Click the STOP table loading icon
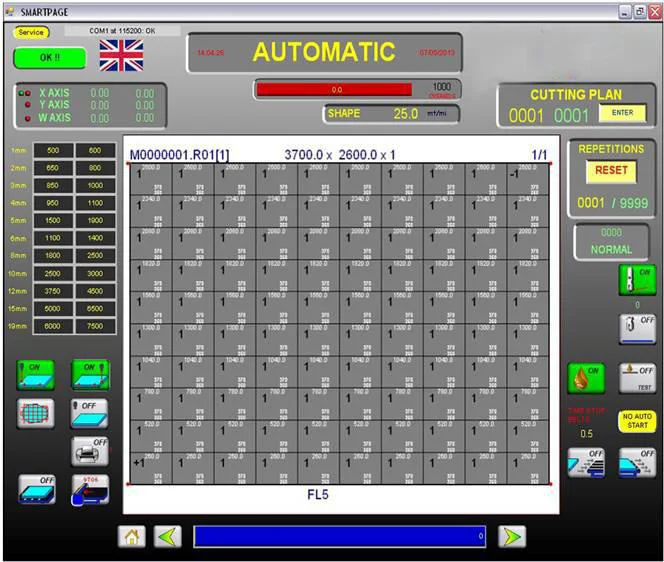The width and height of the screenshot is (664, 562). (90, 490)
